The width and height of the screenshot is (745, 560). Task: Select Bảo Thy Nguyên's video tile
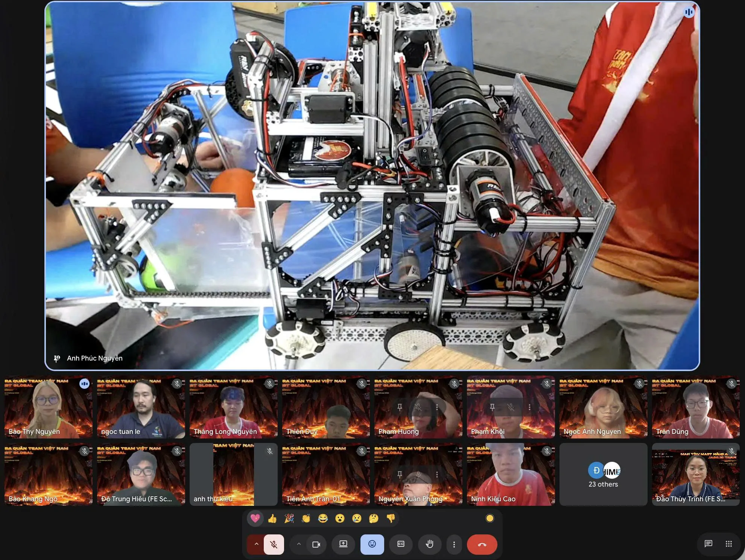[x=48, y=407]
